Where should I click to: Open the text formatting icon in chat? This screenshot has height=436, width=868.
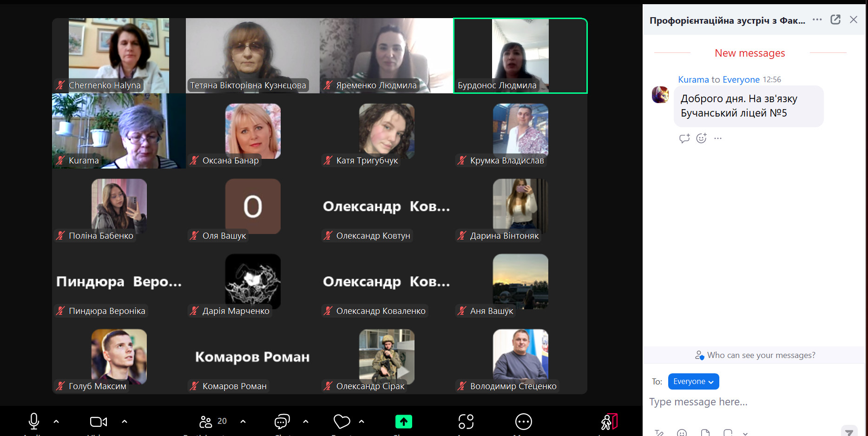coord(659,433)
